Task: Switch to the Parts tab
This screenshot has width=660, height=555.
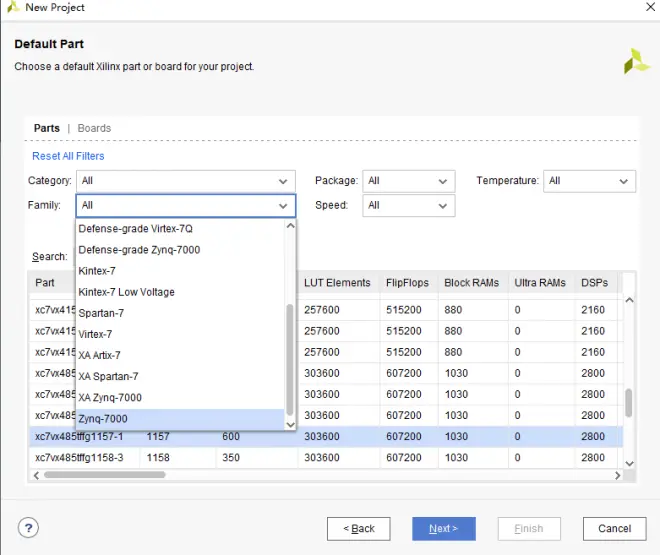Action: (x=47, y=128)
